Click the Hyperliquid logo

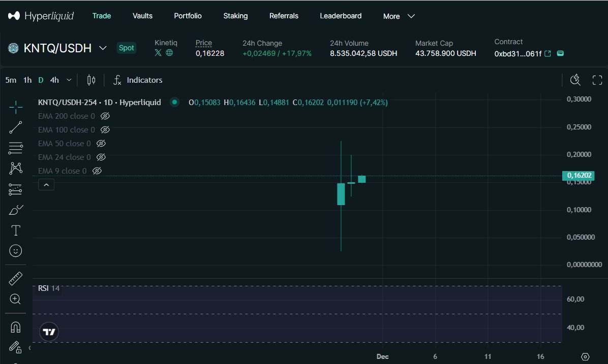[41, 16]
